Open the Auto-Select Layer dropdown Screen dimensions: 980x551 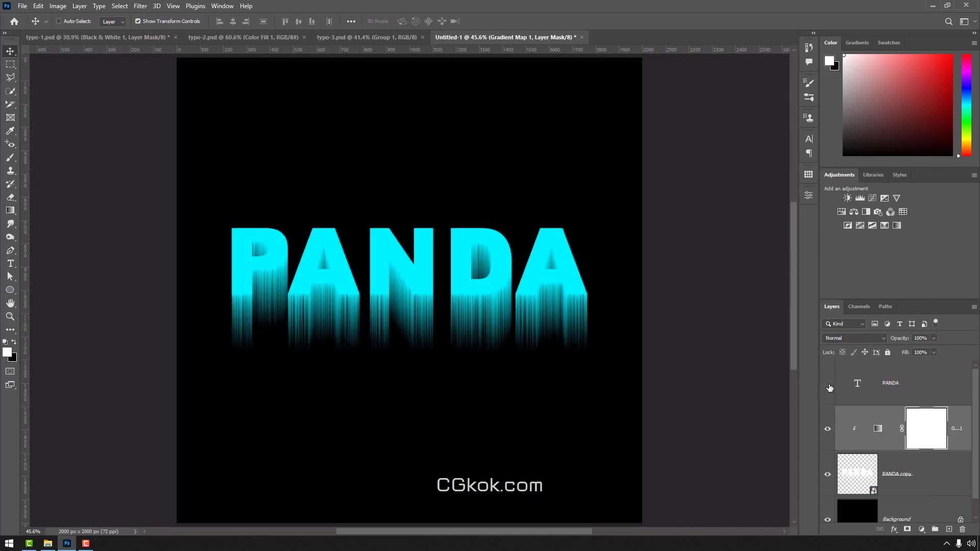[x=113, y=21]
